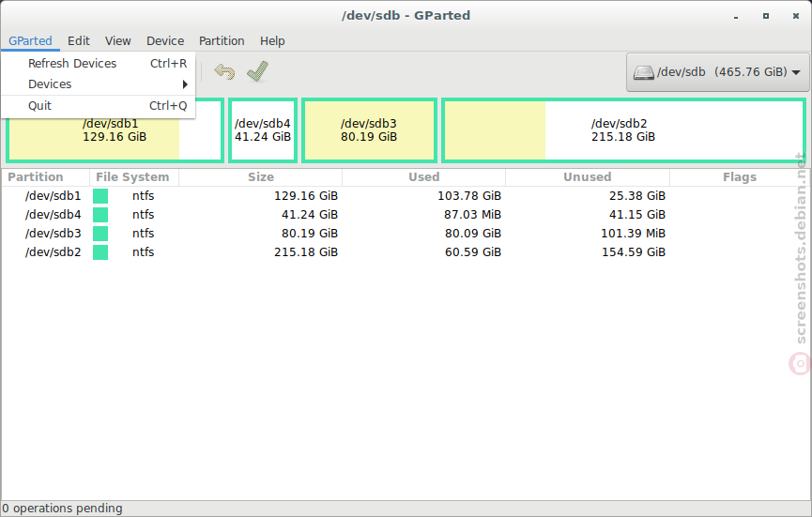Select the /dev/sdb3 row in partition list
Screen dimensions: 812x517
click(406, 233)
